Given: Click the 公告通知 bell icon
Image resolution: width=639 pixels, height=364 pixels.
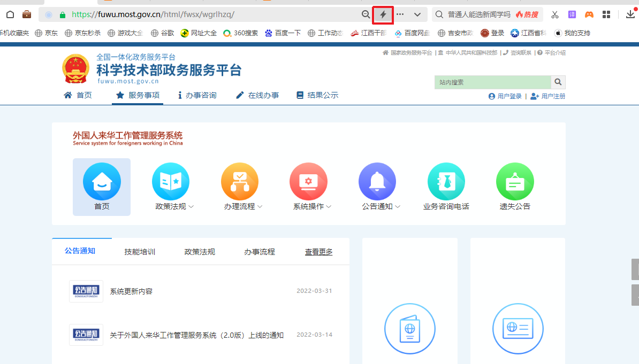Looking at the screenshot, I should click(377, 182).
